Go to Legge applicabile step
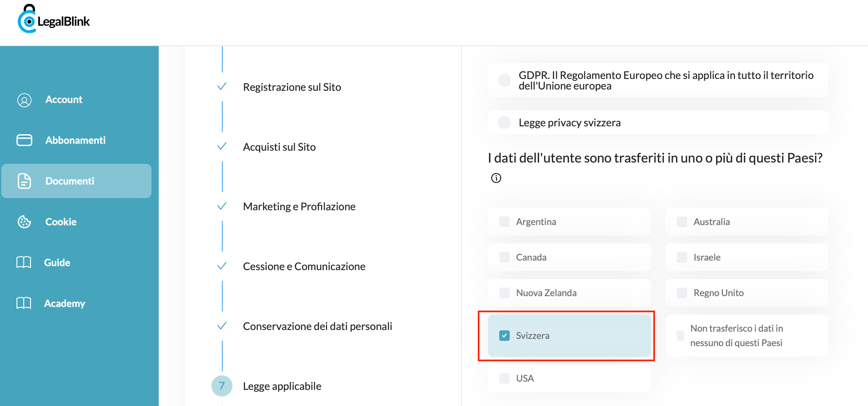This screenshot has width=868, height=406. click(282, 386)
